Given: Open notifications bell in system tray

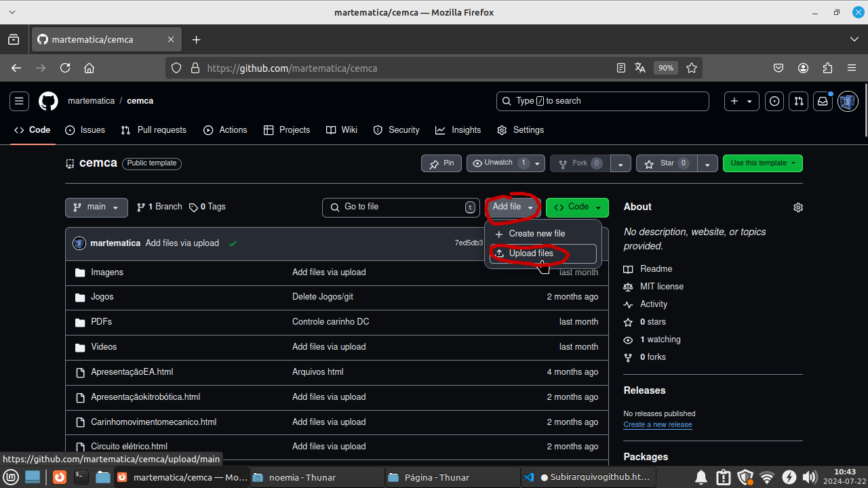Looking at the screenshot, I should (x=702, y=477).
